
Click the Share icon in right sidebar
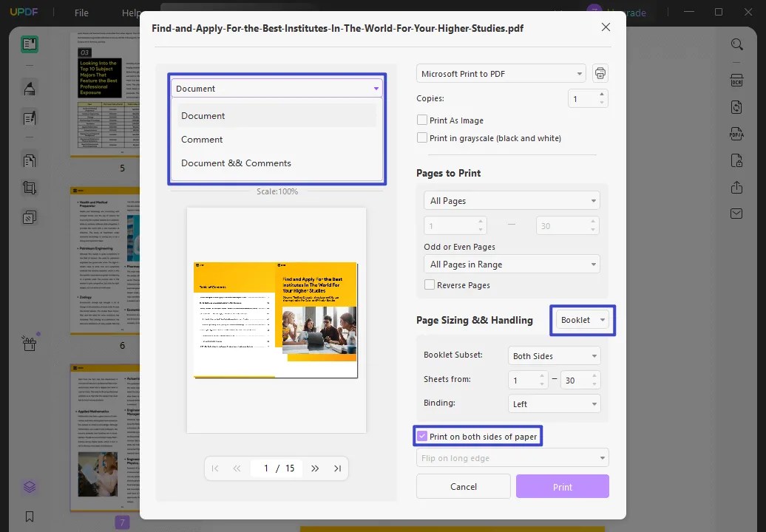(x=736, y=187)
